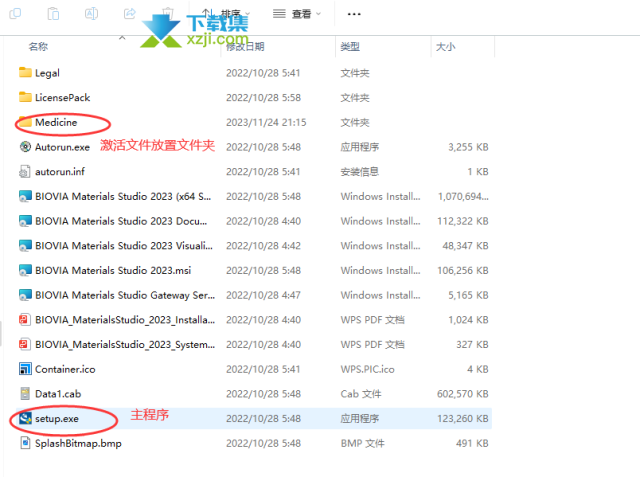Click the BMP 文件 type of SplashBitmap.bmp
The width and height of the screenshot is (640, 477).
[x=362, y=443]
